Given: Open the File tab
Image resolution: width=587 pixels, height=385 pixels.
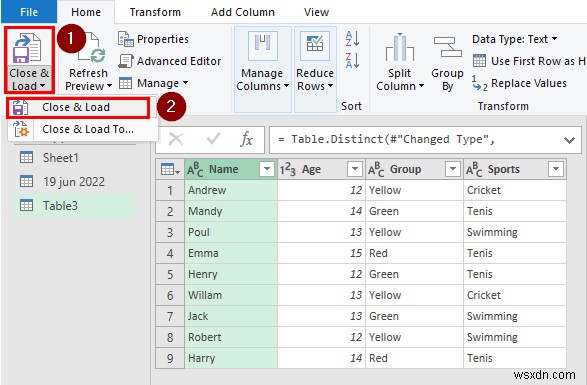Looking at the screenshot, I should coord(29,12).
